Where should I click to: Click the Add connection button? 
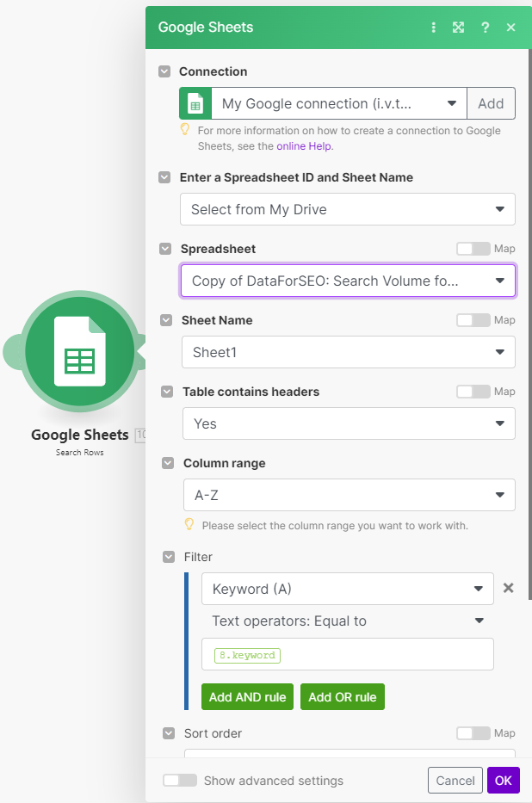[491, 103]
